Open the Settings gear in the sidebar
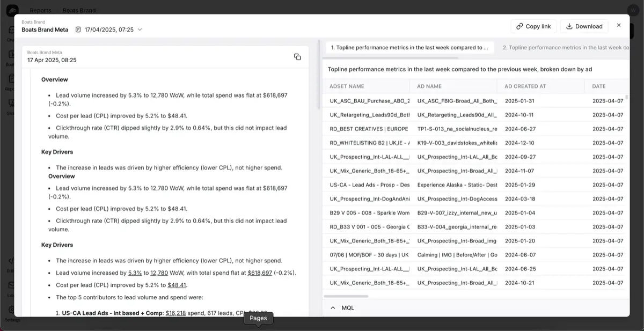Image resolution: width=644 pixels, height=331 pixels. point(12,310)
